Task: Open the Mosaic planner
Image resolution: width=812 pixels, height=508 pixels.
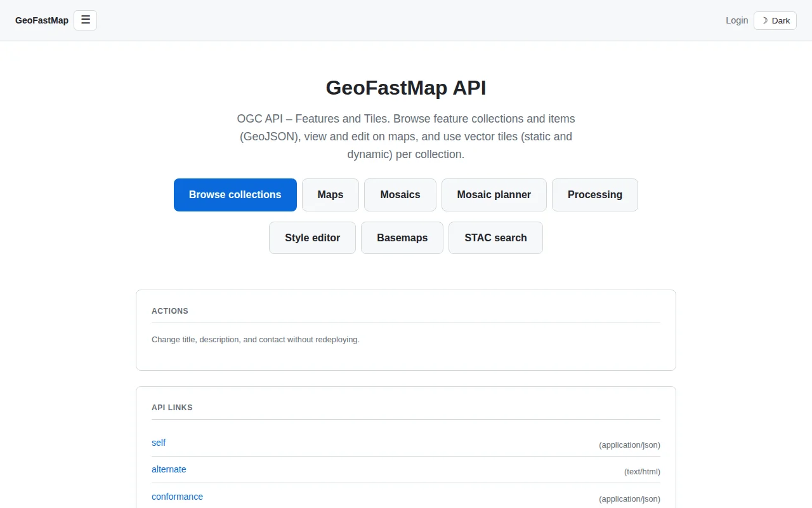Action: [494, 195]
